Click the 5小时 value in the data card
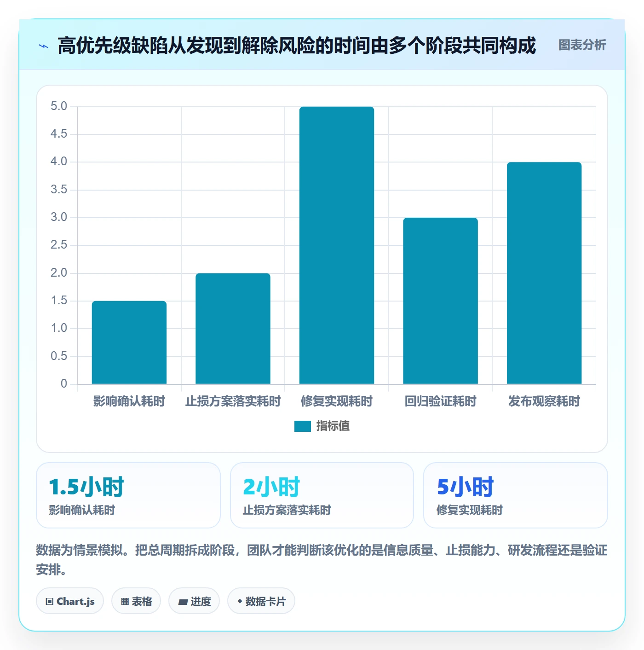The width and height of the screenshot is (644, 650). pyautogui.click(x=465, y=487)
